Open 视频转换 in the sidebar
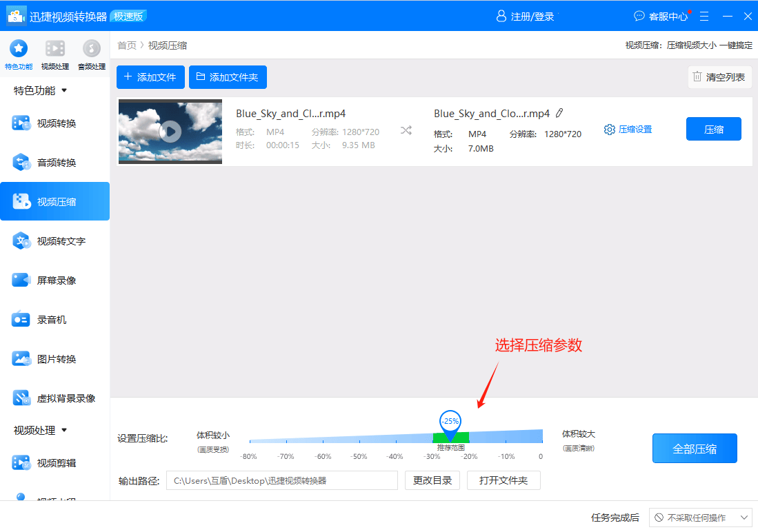The image size is (758, 532). point(54,123)
